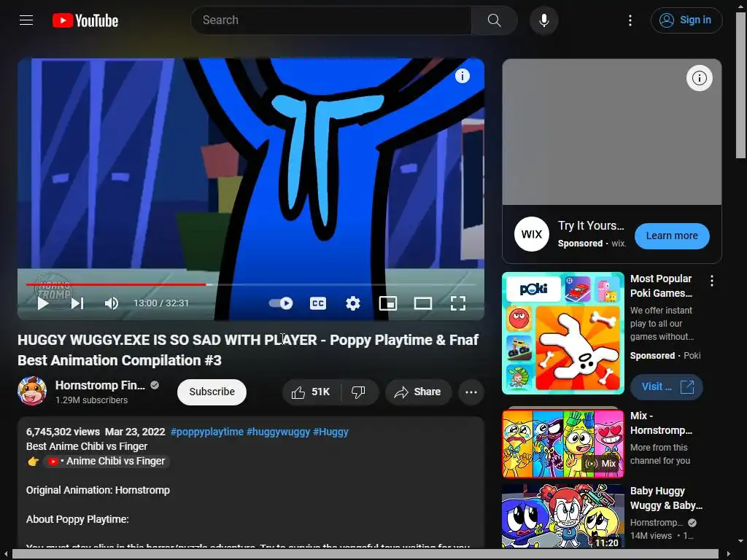This screenshot has height=560, width=747.
Task: Click the Most Popular Poki Games title
Action: click(661, 286)
